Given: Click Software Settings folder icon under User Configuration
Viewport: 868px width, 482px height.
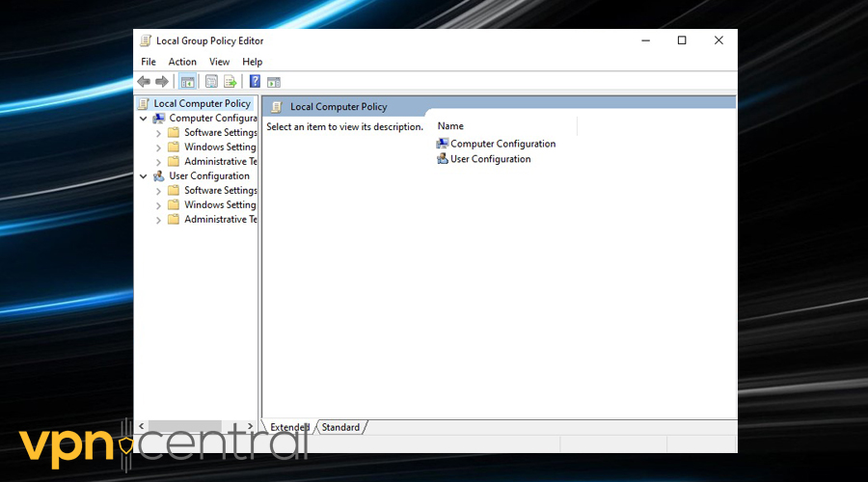Looking at the screenshot, I should click(174, 190).
